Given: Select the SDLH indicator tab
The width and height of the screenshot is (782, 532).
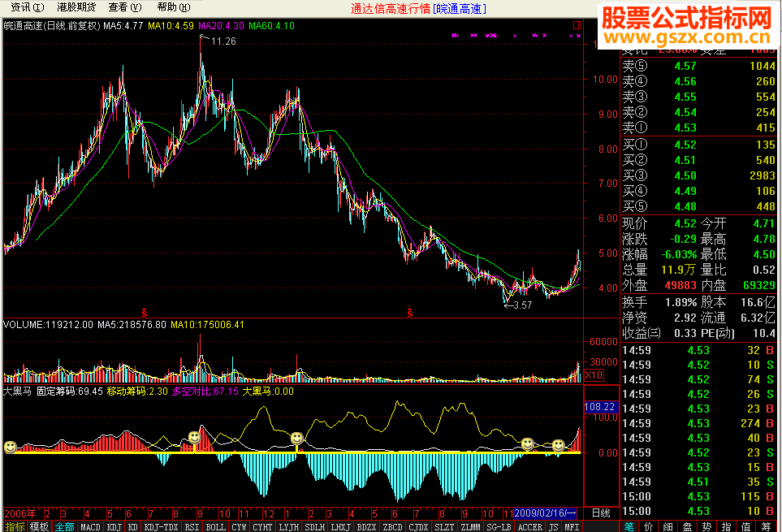Looking at the screenshot, I should (315, 526).
